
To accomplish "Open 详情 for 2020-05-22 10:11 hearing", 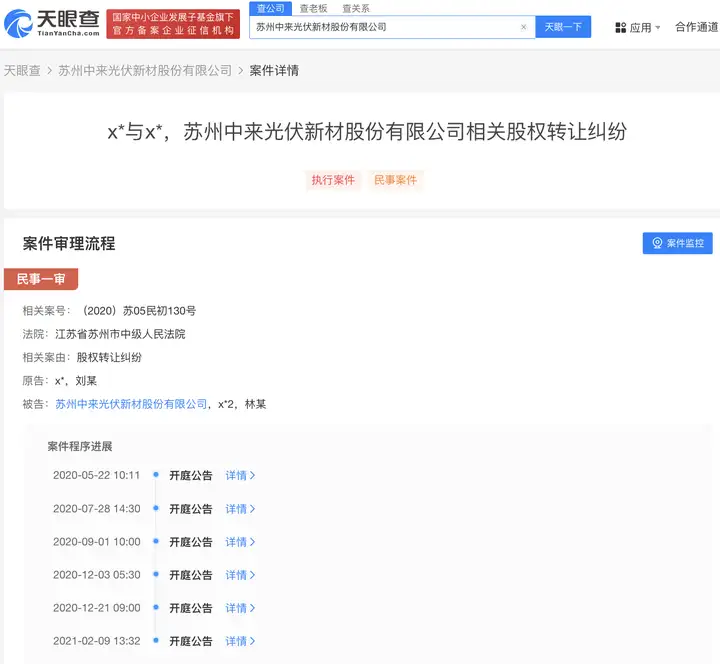I will pyautogui.click(x=240, y=475).
